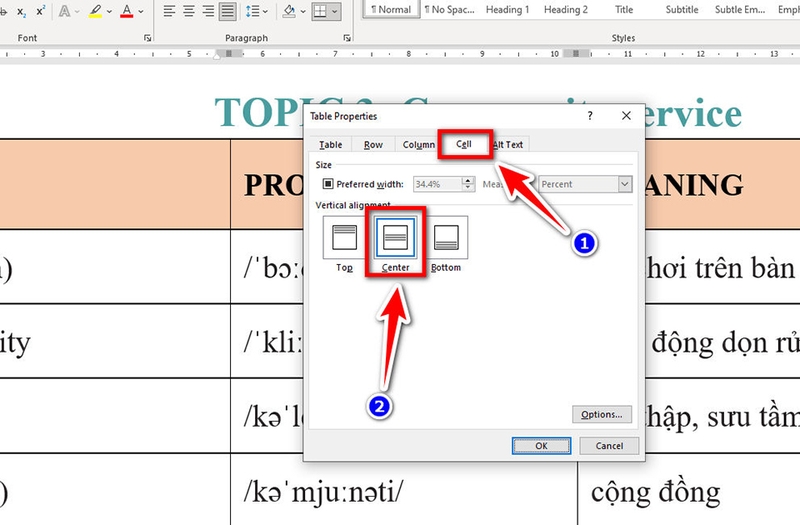The height and width of the screenshot is (525, 800).
Task: Click dialog help question mark
Action: 590,116
